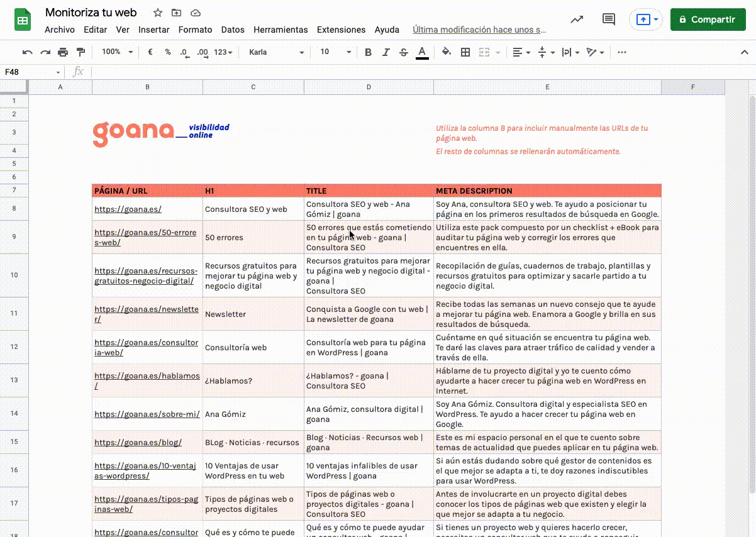Screen dimensions: 756x537
Task: Open the https://goana.es/blog/ link
Action: point(138,443)
